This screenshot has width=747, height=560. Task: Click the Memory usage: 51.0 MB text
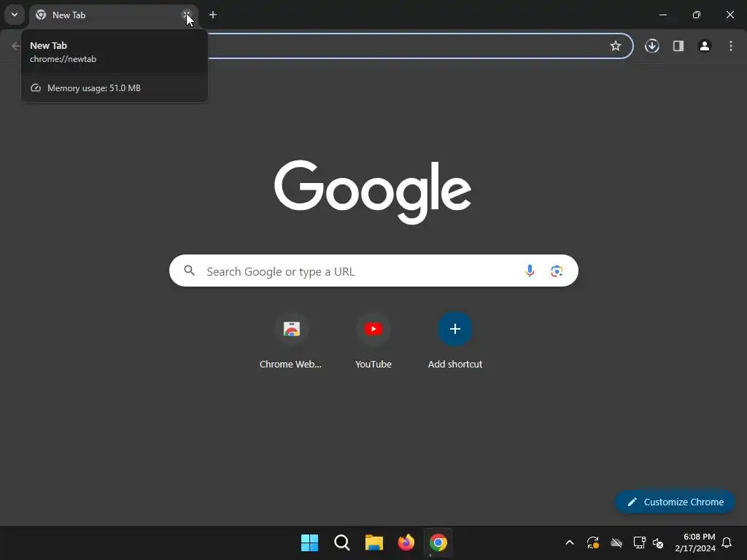[94, 88]
